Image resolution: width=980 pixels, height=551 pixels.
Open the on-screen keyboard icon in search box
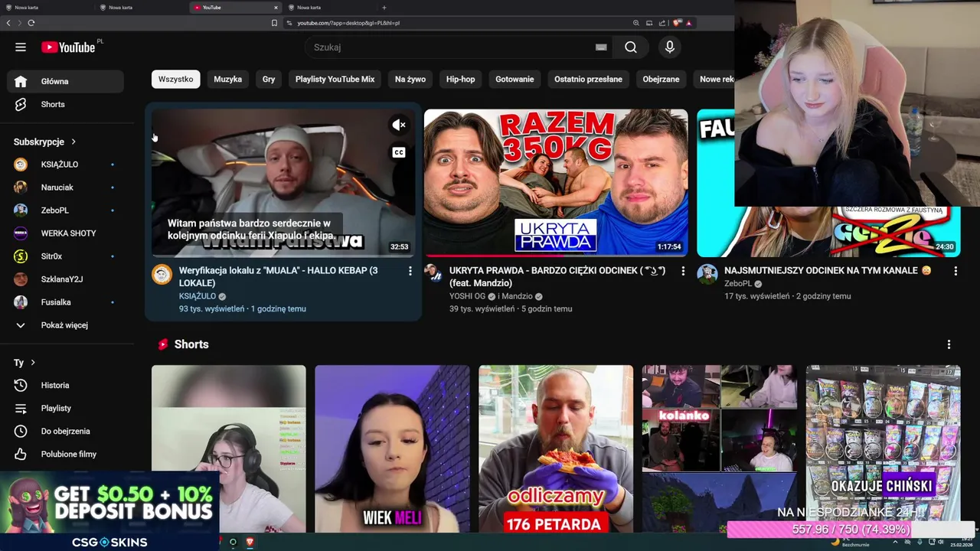coord(601,47)
